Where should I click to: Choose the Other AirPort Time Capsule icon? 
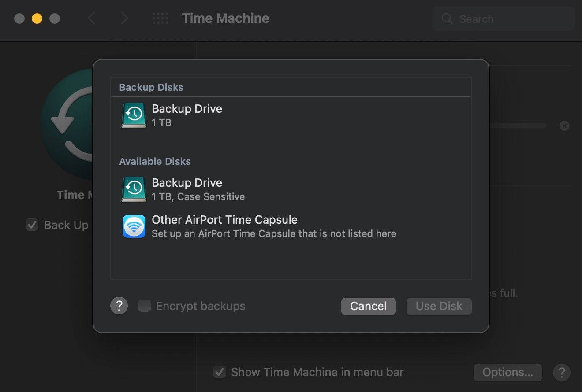(x=134, y=226)
